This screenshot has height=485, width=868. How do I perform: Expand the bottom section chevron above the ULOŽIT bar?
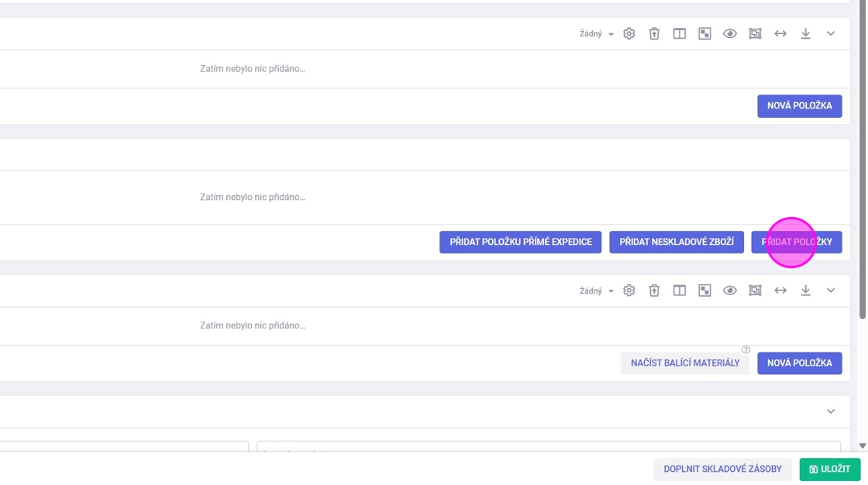coord(831,411)
